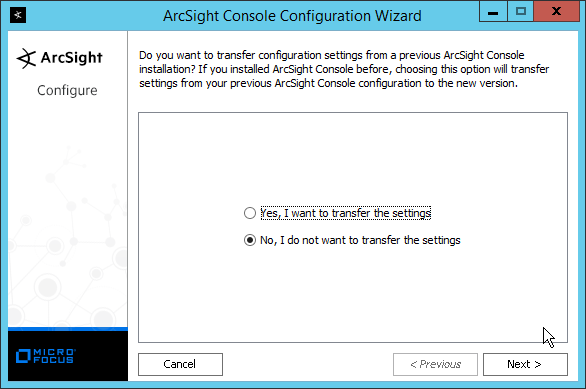
Task: Click the wizard window title text
Action: point(292,16)
